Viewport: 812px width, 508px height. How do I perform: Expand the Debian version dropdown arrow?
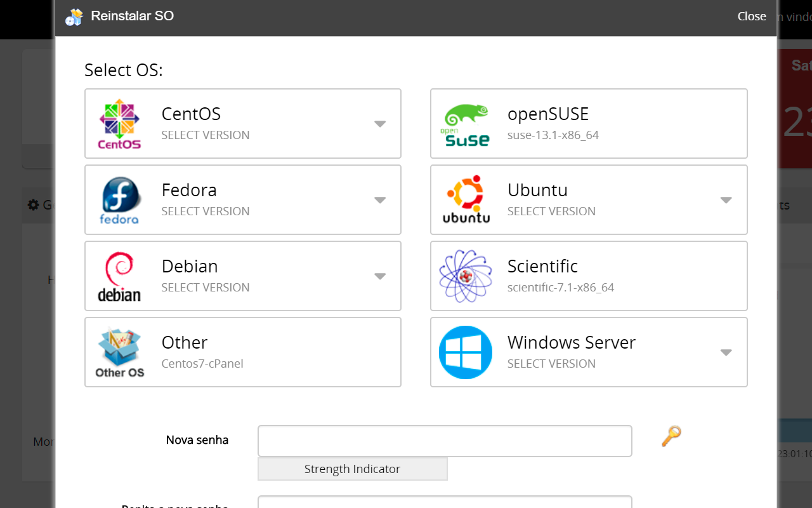(x=380, y=276)
